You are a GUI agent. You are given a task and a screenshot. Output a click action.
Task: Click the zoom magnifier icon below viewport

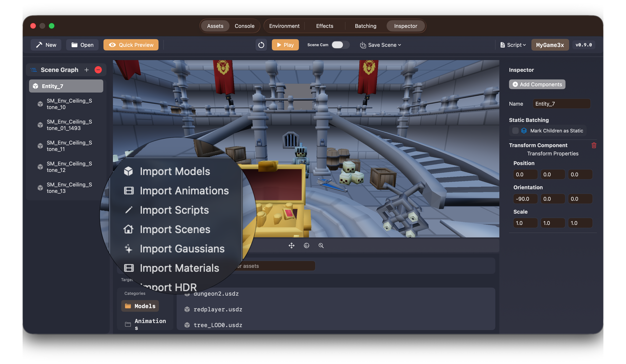(321, 245)
